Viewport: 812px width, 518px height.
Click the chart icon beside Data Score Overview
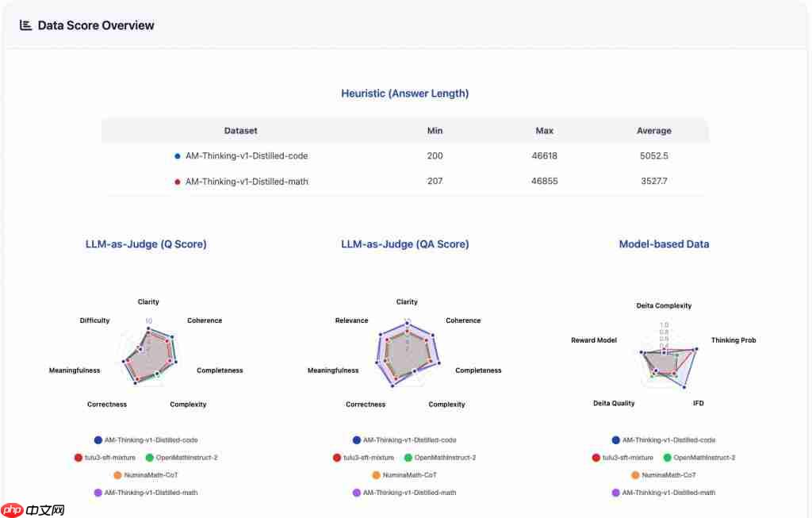click(25, 25)
